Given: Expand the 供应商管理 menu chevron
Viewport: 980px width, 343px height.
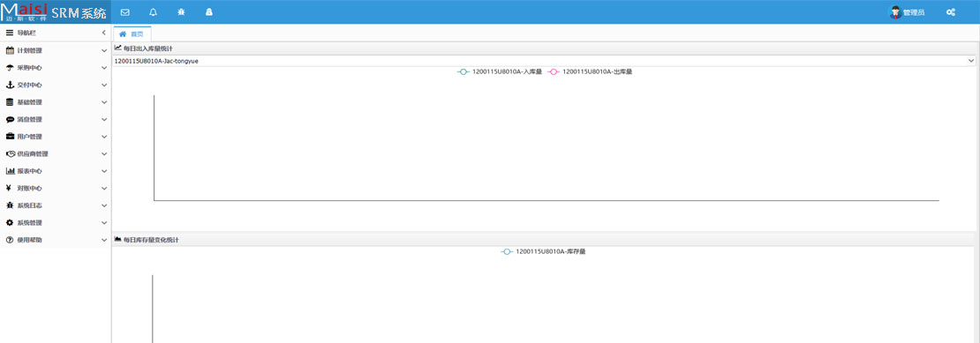Looking at the screenshot, I should pos(104,153).
